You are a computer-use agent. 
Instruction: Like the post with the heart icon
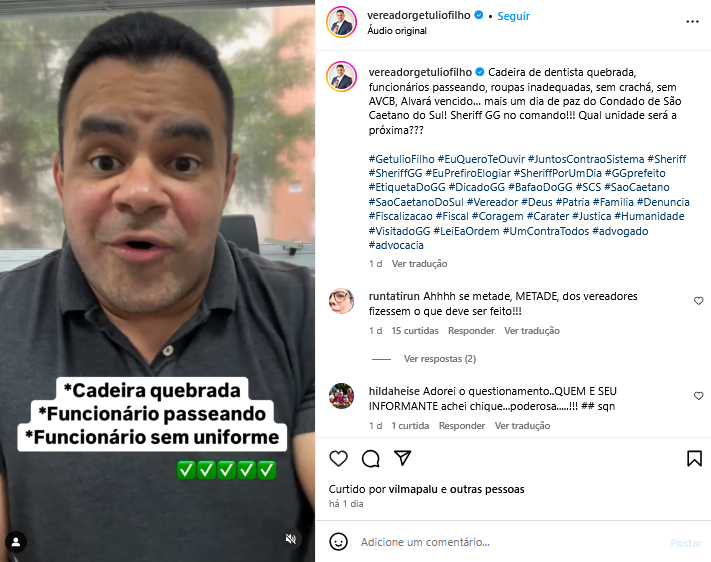pos(338,459)
